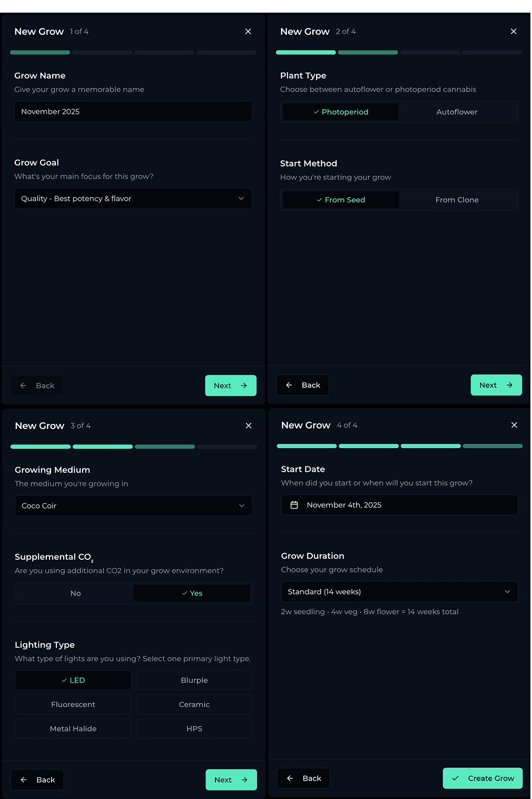
Task: Click second progress segment in step 2 dialog
Action: [368, 53]
